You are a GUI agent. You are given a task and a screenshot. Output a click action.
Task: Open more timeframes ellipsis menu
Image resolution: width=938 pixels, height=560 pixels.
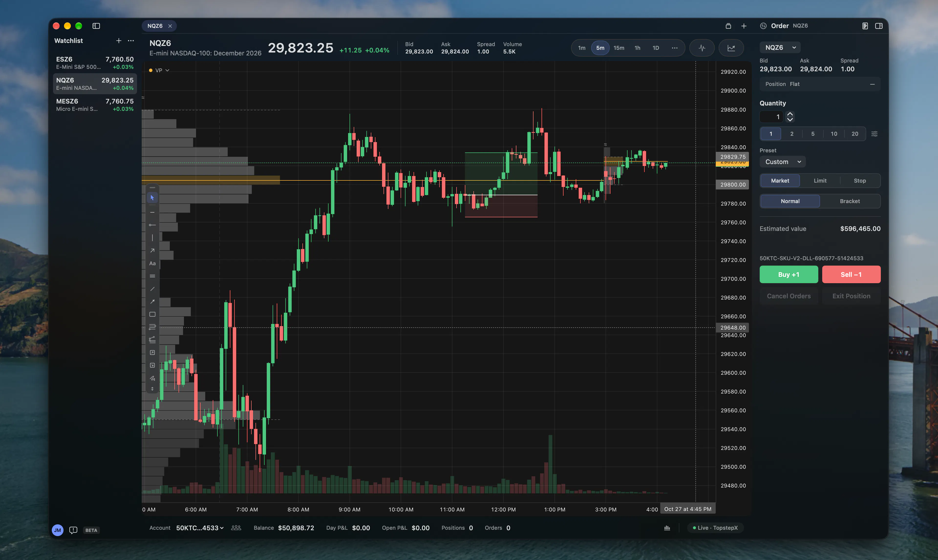click(674, 48)
